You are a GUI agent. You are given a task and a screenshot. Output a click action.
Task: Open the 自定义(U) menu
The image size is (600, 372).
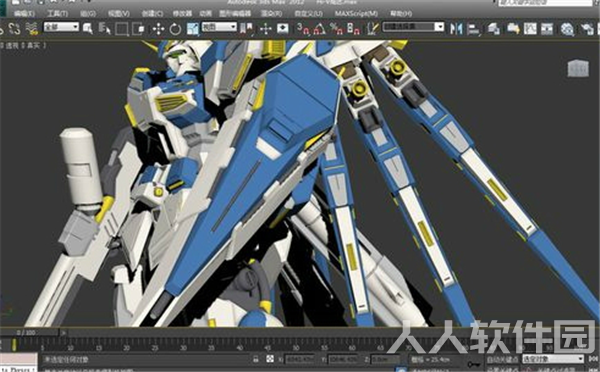[308, 13]
